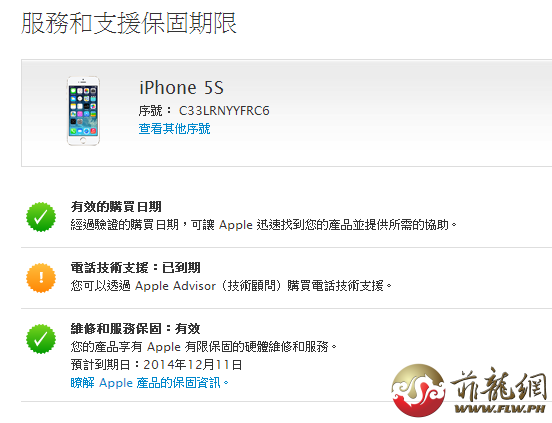Click the Apple limited warranty description text
Viewport: 552px width, 423px height.
203,347
